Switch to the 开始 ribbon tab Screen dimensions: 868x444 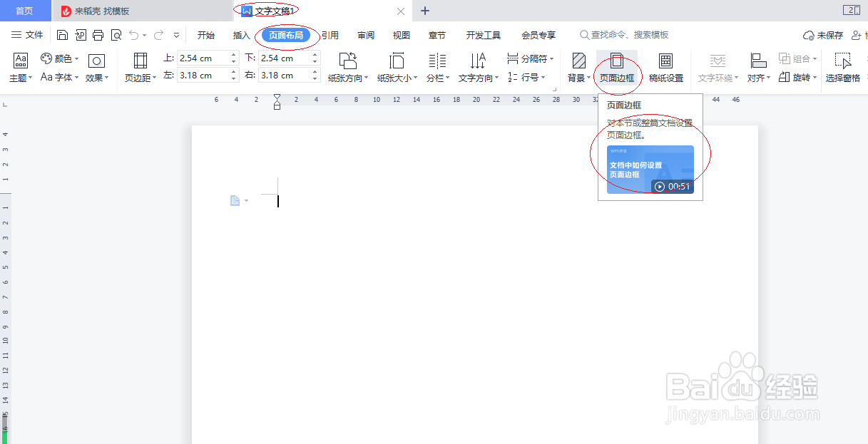(206, 34)
